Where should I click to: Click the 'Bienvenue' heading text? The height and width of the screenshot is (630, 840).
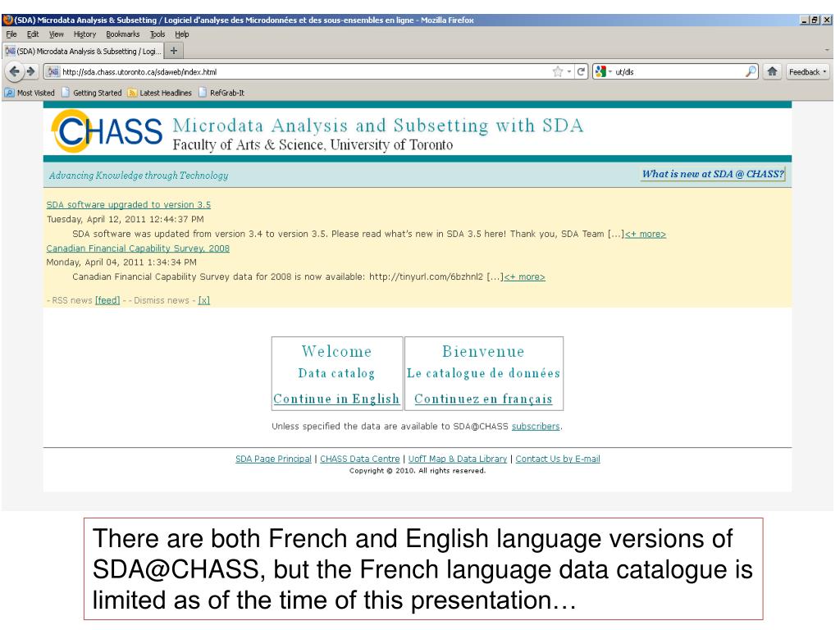point(483,351)
